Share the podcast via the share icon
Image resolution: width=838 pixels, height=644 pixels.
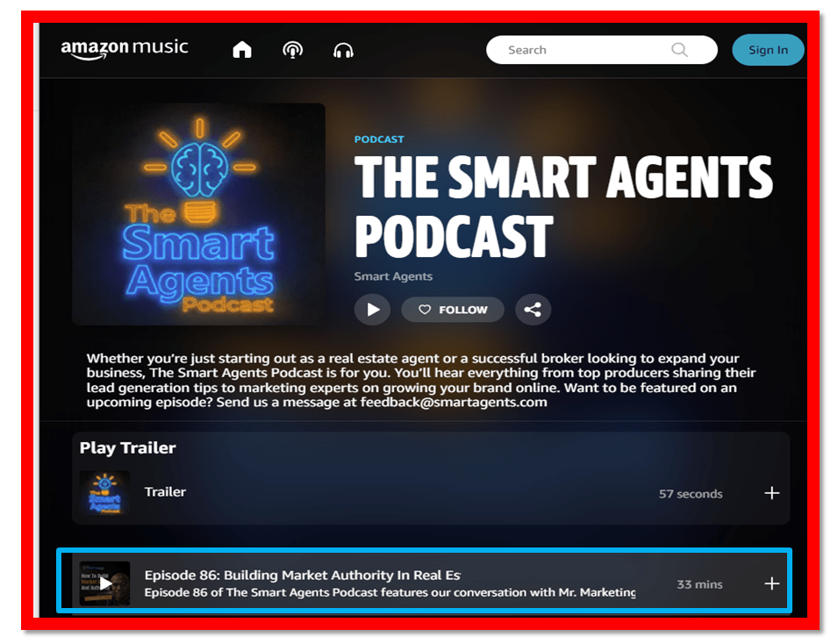533,310
